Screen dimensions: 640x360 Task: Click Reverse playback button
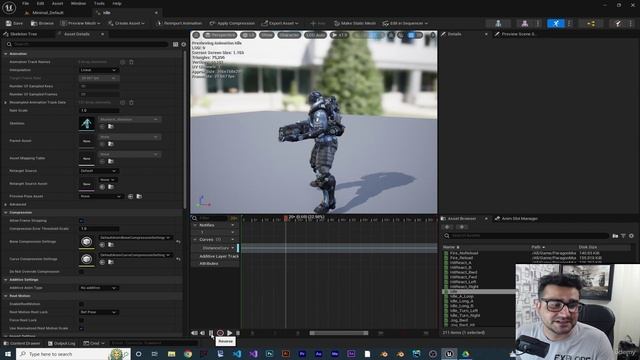211,333
